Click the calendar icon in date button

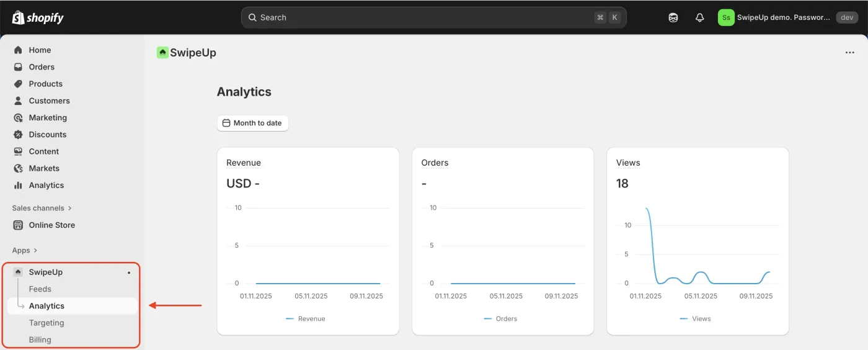226,123
